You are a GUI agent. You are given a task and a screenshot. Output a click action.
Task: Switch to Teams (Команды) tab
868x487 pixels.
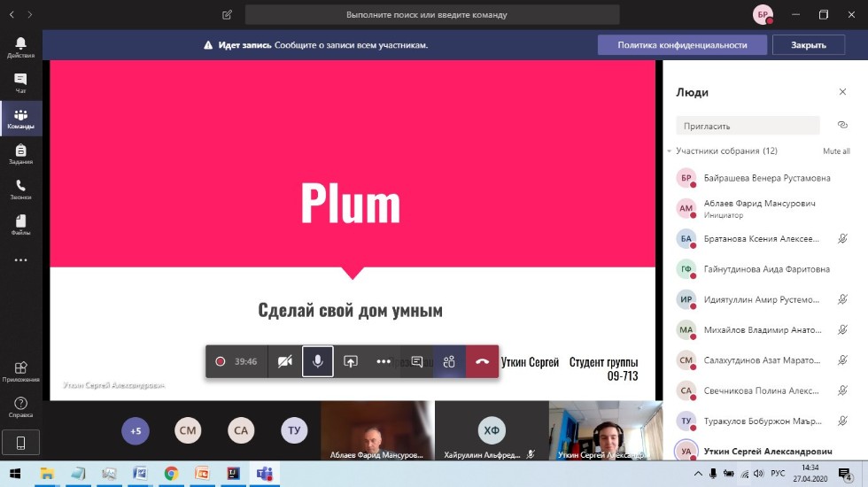pos(20,118)
